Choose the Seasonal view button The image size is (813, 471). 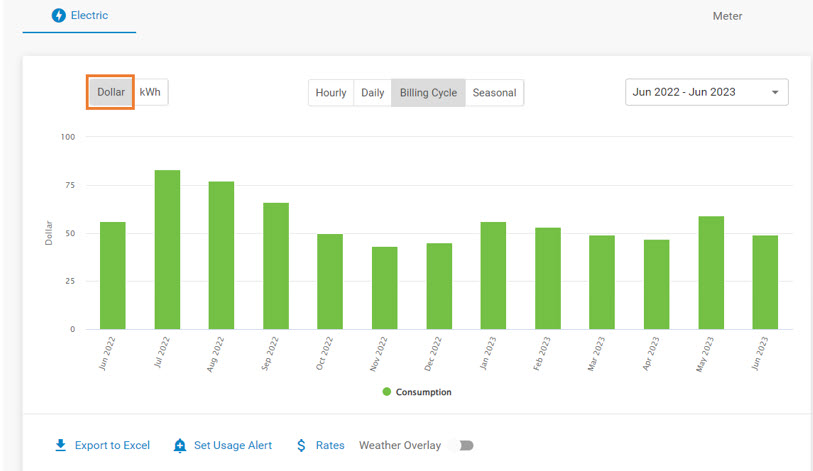pyautogui.click(x=494, y=93)
